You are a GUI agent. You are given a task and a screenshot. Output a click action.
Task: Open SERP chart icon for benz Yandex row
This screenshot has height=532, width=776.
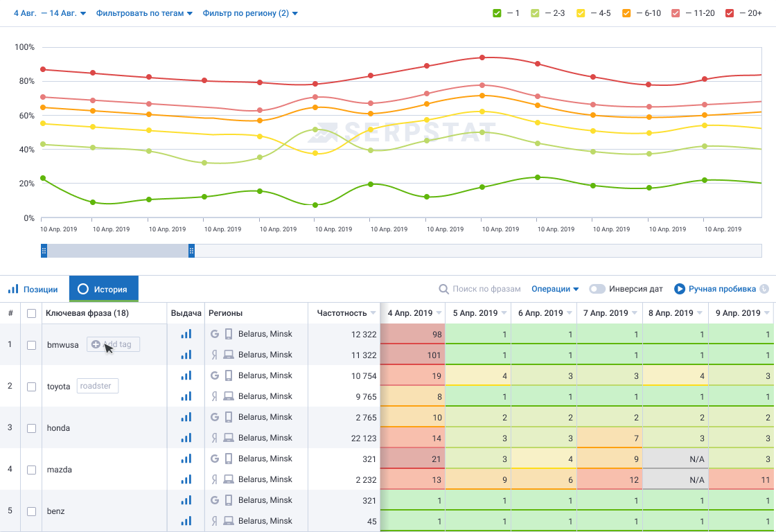click(x=186, y=521)
